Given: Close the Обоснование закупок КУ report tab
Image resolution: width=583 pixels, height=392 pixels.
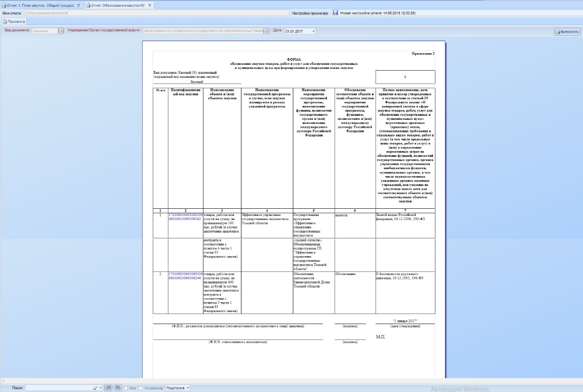Looking at the screenshot, I should pyautogui.click(x=150, y=5).
